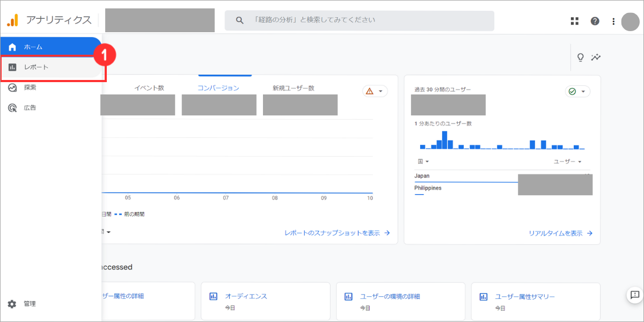Image resolution: width=644 pixels, height=322 pixels.
Task: Open the レポート (Reports) sidebar item
Action: pyautogui.click(x=51, y=67)
